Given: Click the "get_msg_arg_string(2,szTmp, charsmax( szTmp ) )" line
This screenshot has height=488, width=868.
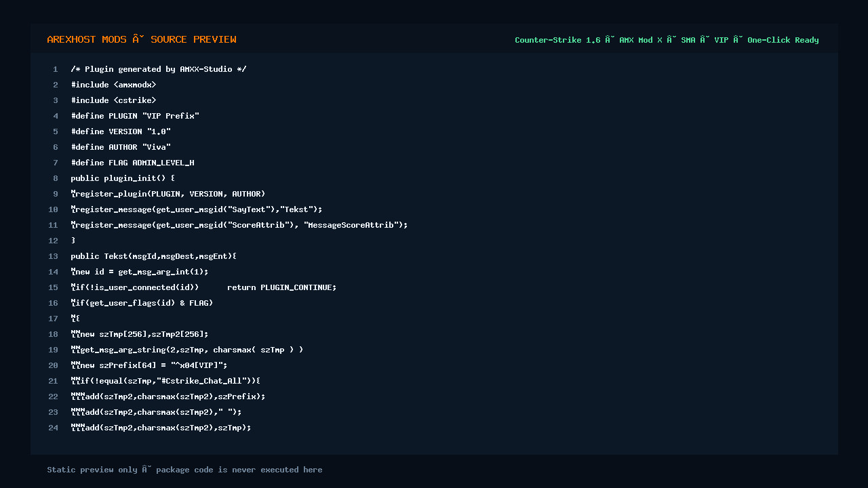Looking at the screenshot, I should click(x=187, y=350).
